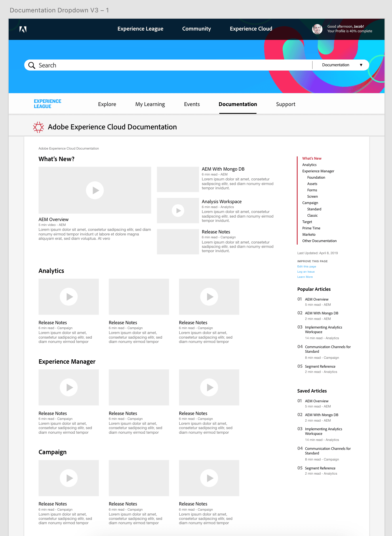Open the middle Experience Manager thumbnail
Image resolution: width=392 pixels, height=536 pixels.
click(139, 387)
